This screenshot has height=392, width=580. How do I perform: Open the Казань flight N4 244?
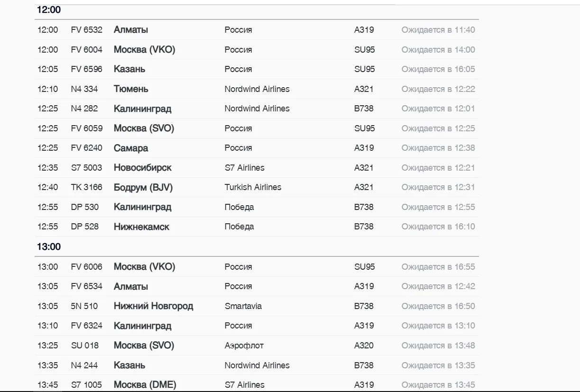point(257,365)
